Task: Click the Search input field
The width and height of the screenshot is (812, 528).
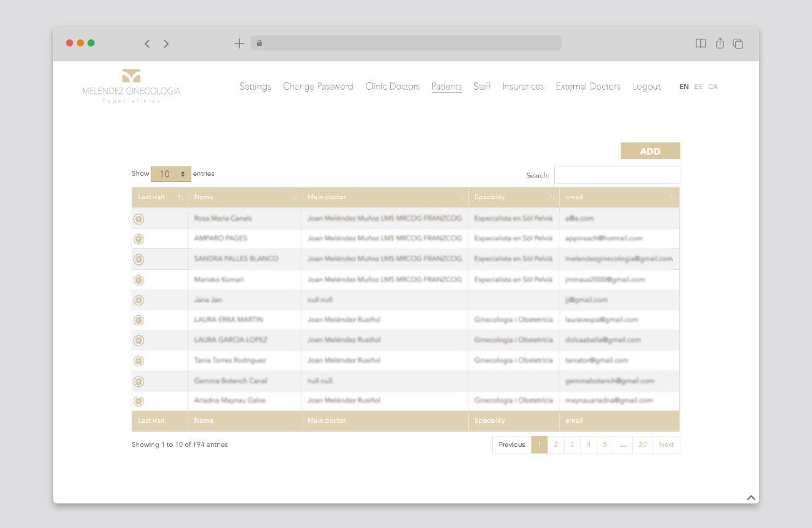Action: (x=617, y=175)
